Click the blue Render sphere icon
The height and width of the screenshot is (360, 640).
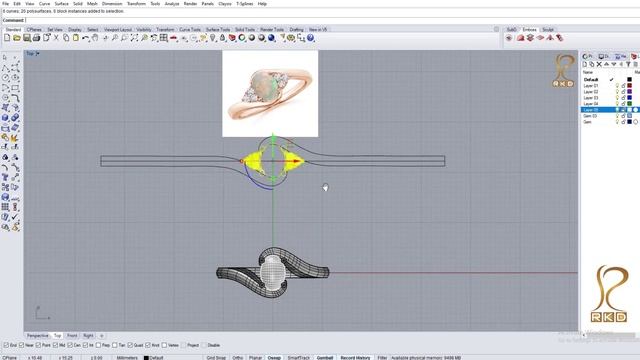point(271,38)
